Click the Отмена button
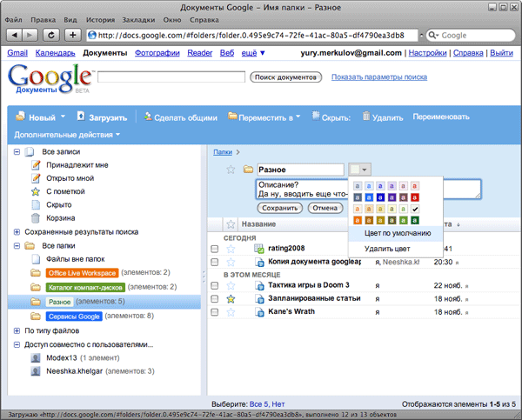The height and width of the screenshot is (420, 522). [325, 208]
